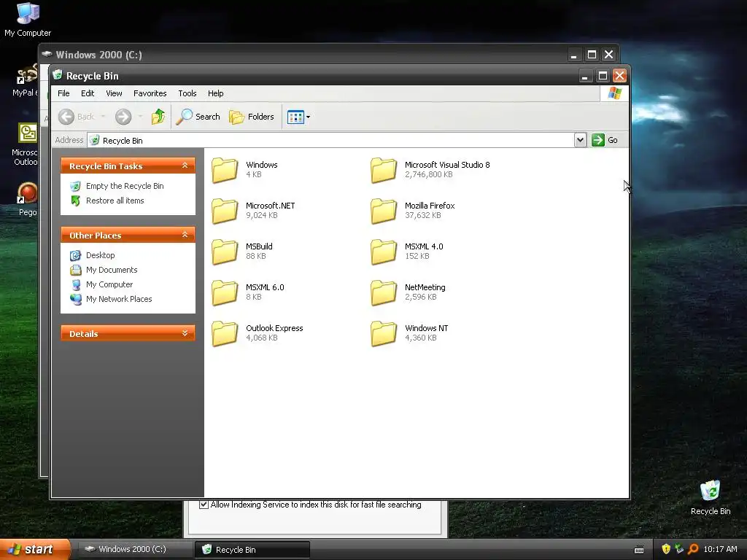This screenshot has width=747, height=560.
Task: Click the 10:17 AM taskbar clock
Action: pyautogui.click(x=720, y=549)
